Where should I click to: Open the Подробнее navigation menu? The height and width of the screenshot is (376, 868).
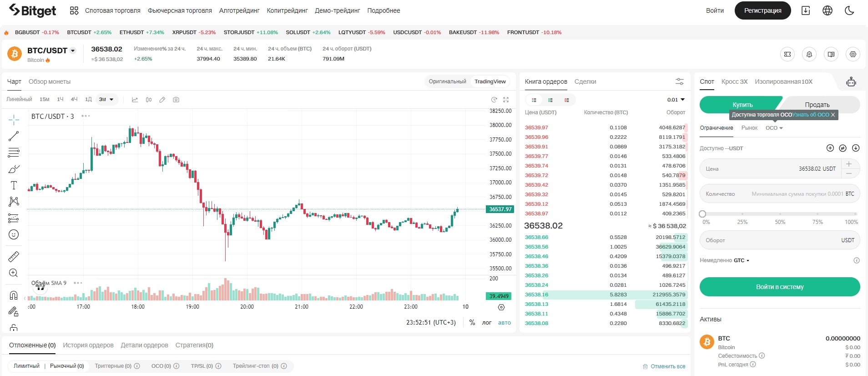pos(384,10)
